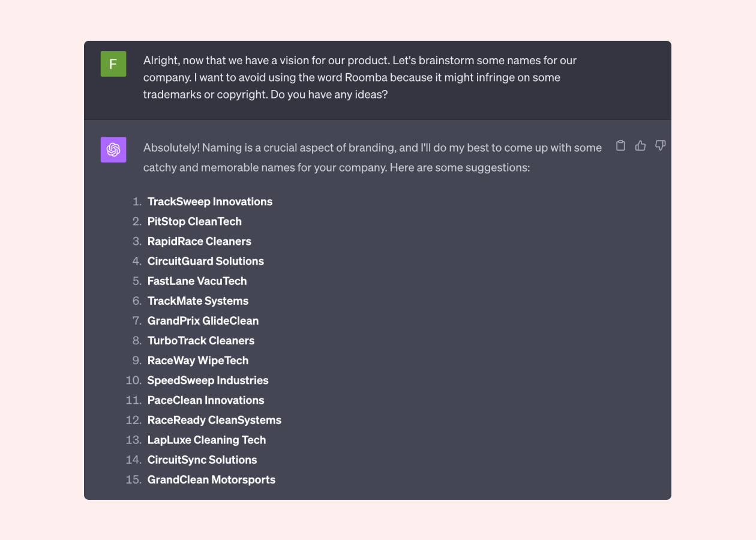This screenshot has width=756, height=540.
Task: Click the name GrandClean Motorsports
Action: click(x=211, y=479)
